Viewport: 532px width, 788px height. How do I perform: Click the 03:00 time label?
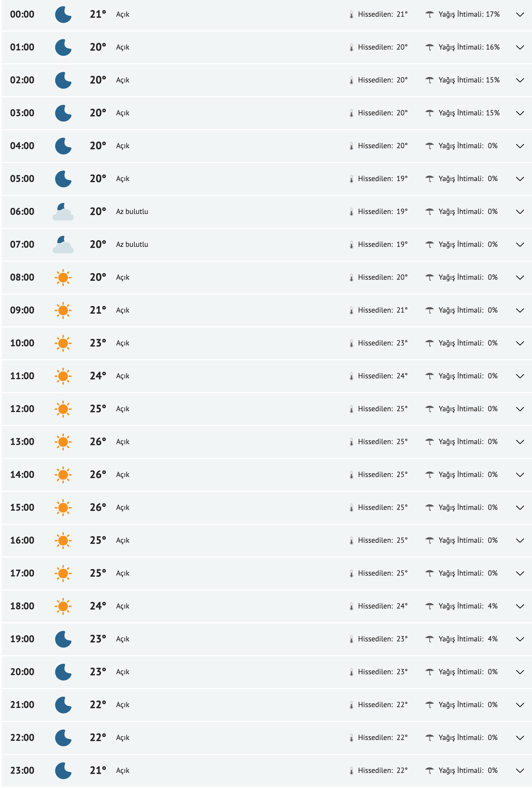coord(22,113)
